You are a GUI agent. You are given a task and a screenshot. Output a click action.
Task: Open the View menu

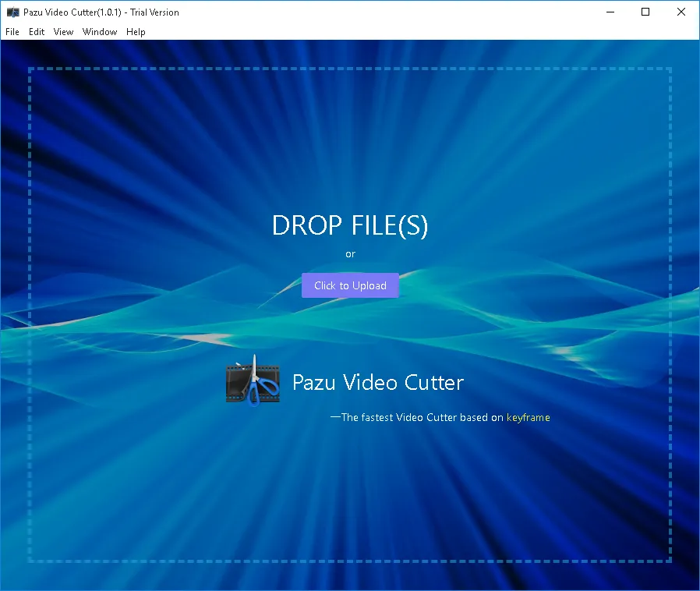[x=63, y=32]
